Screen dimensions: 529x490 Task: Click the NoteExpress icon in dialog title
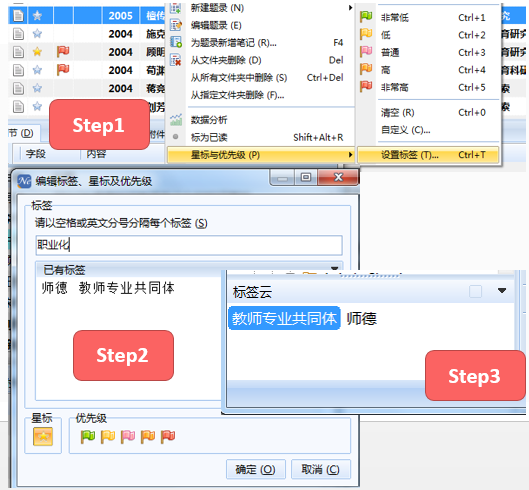click(x=24, y=181)
